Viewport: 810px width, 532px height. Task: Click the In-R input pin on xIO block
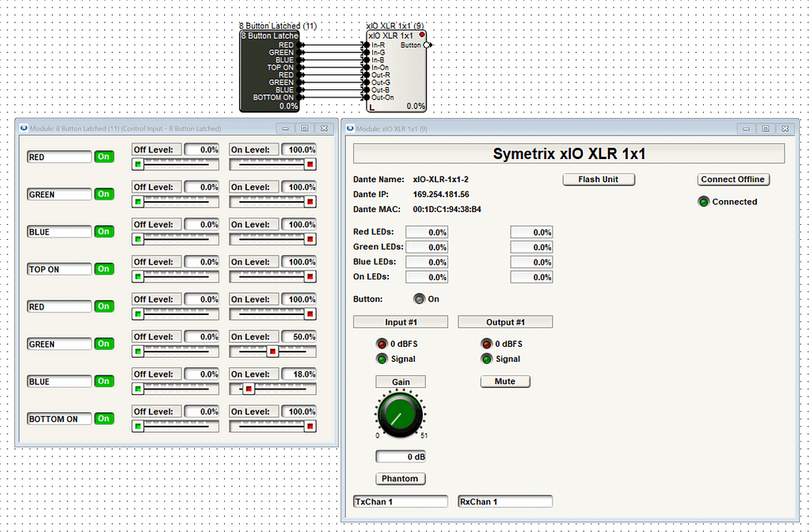[367, 45]
